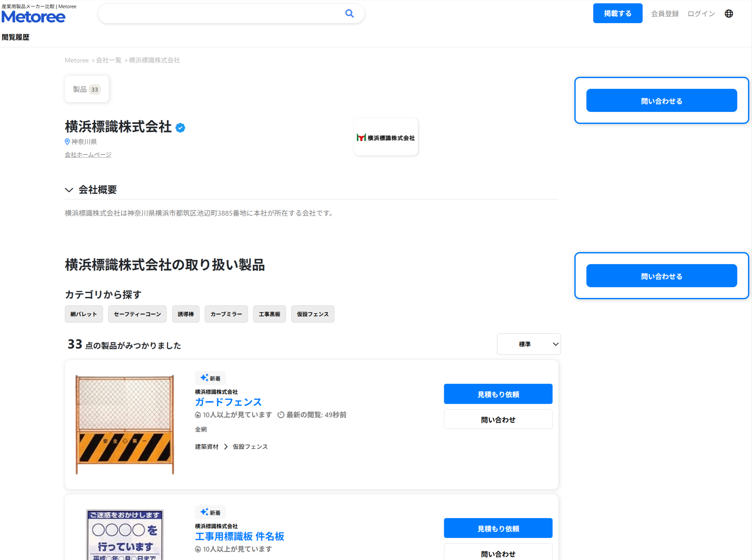
Task: Filter by セーフティーコーン category chip
Action: (137, 314)
